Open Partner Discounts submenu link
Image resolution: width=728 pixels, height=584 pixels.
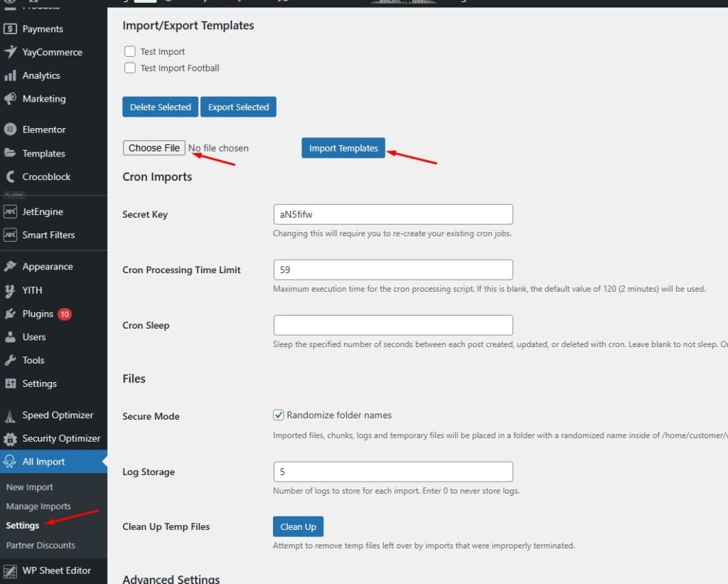[x=41, y=545]
